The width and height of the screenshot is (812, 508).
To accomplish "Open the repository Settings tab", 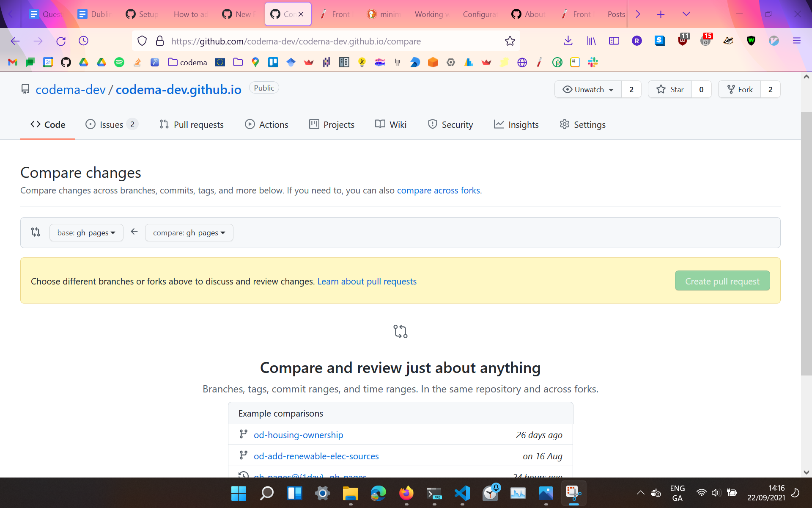I will point(582,124).
